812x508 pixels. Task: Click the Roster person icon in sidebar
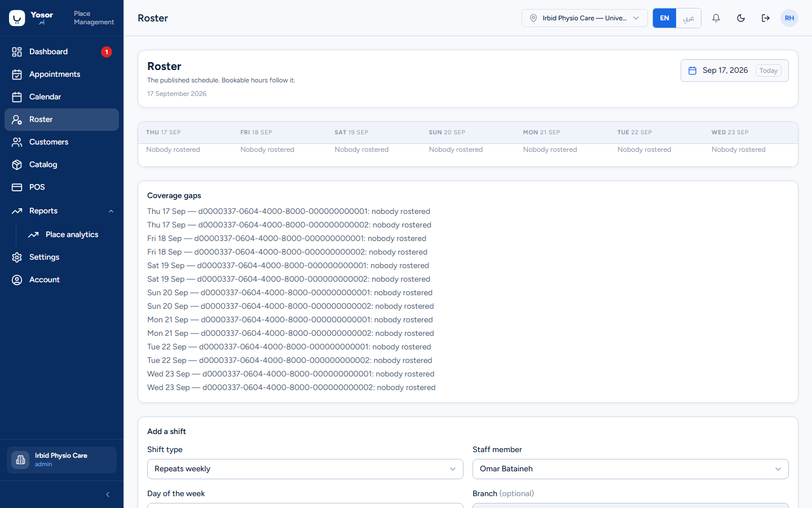17,120
